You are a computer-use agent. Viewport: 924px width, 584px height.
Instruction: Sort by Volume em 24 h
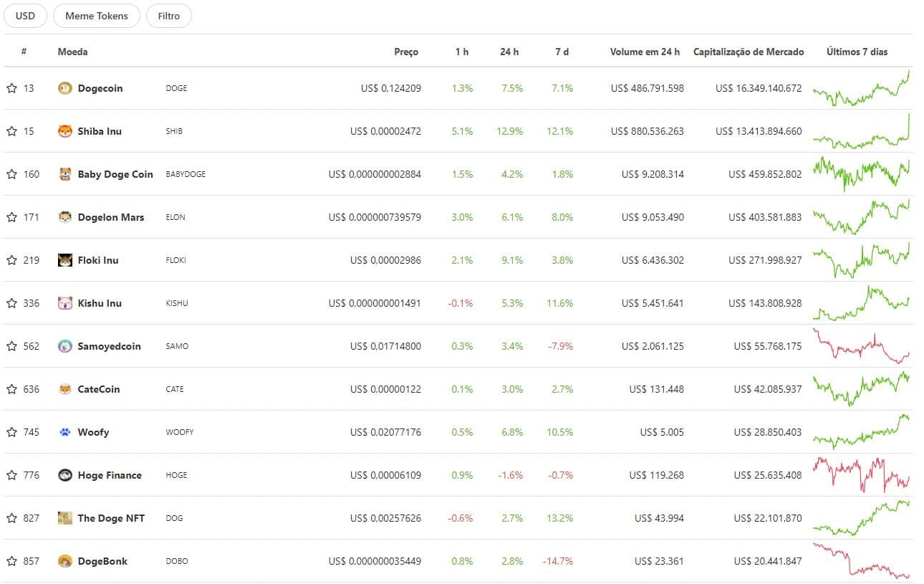pyautogui.click(x=645, y=52)
